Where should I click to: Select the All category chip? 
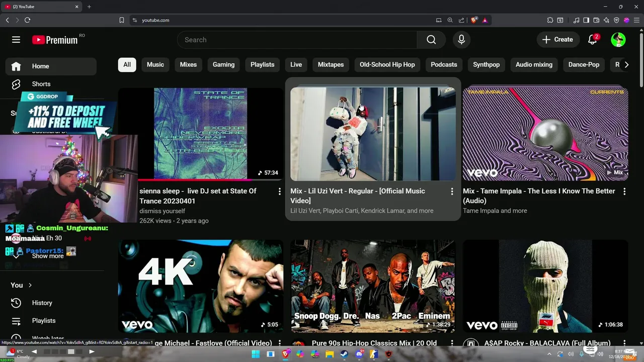coord(127,64)
